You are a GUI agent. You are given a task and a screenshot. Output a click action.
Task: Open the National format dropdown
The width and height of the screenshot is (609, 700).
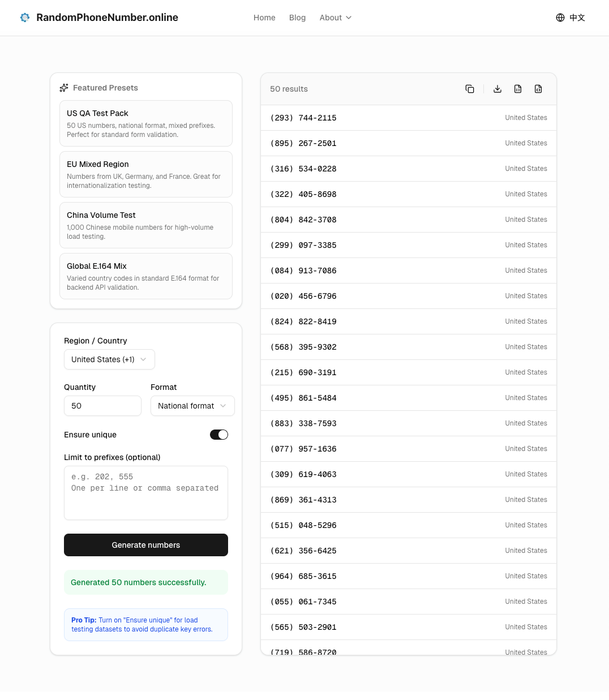click(192, 406)
